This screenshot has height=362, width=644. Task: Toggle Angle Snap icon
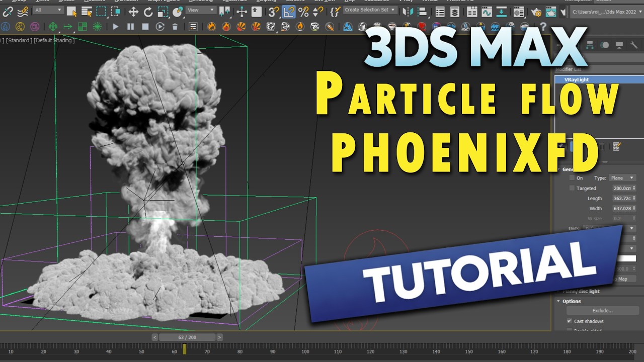pos(289,12)
